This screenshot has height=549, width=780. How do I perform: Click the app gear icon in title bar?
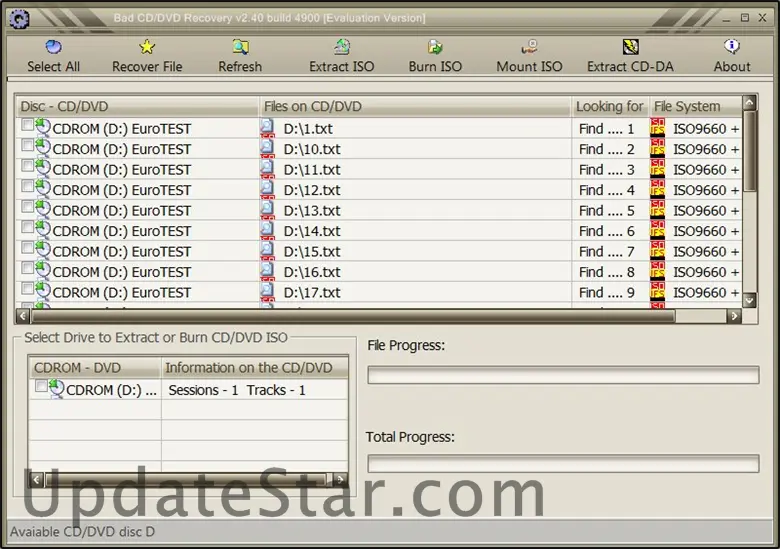(19, 19)
